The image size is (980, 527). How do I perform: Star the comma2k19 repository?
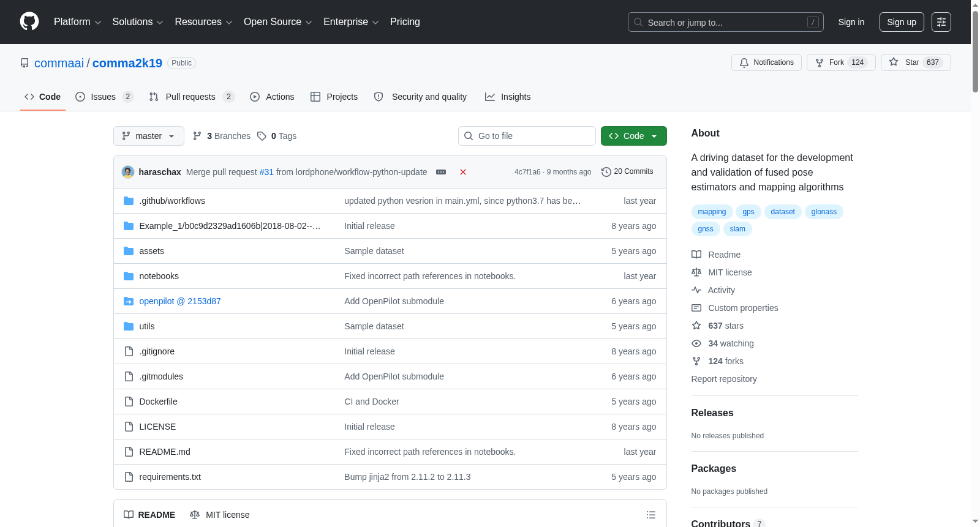tap(916, 62)
